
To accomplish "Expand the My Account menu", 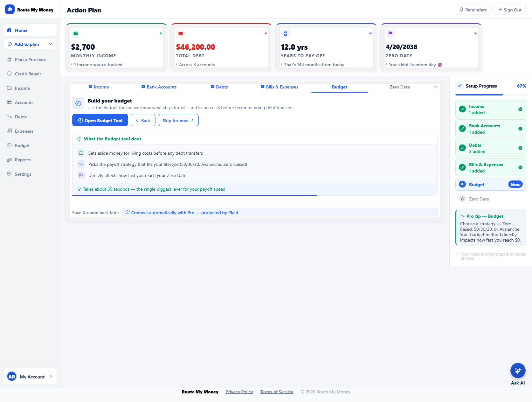I will click(x=30, y=376).
